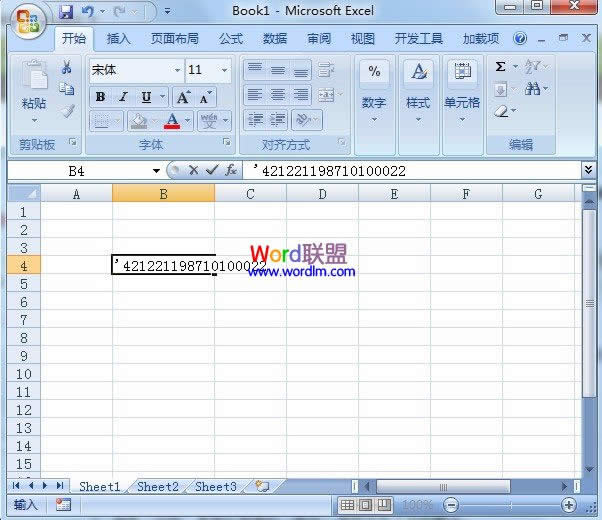Toggle underline formatting

point(146,97)
